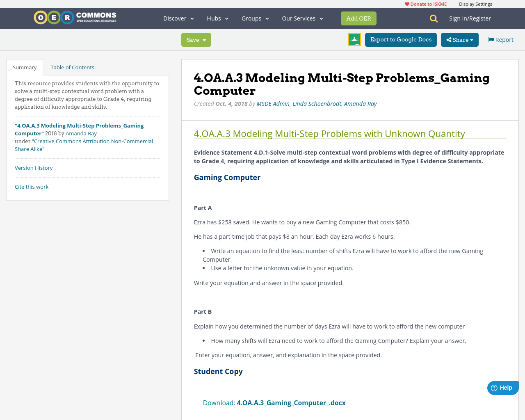The image size is (525, 420).
Task: Open the Google Classroom share icon
Action: pos(354,39)
